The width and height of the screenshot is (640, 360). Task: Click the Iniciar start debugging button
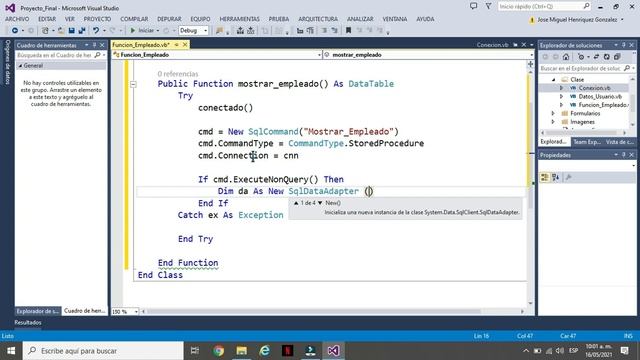coord(142,31)
